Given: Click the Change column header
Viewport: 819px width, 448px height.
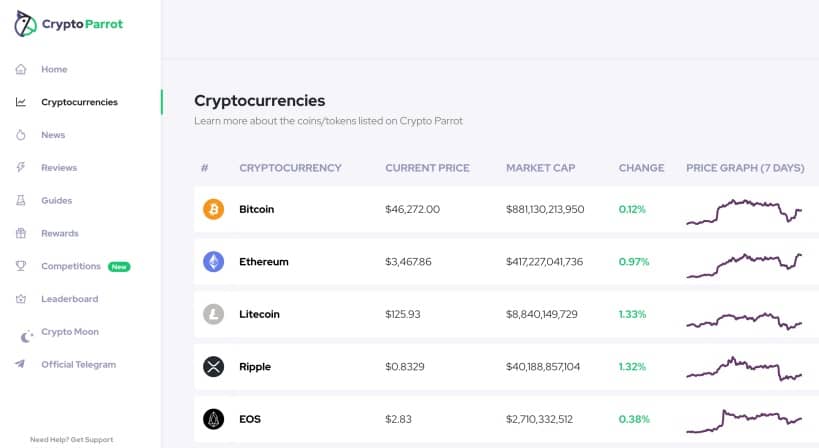Looking at the screenshot, I should click(x=641, y=168).
